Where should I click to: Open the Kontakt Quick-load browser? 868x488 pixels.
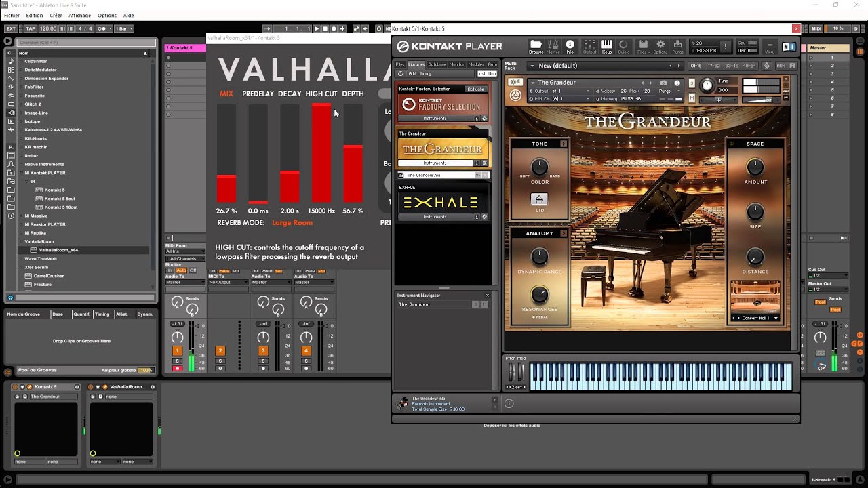pos(623,46)
